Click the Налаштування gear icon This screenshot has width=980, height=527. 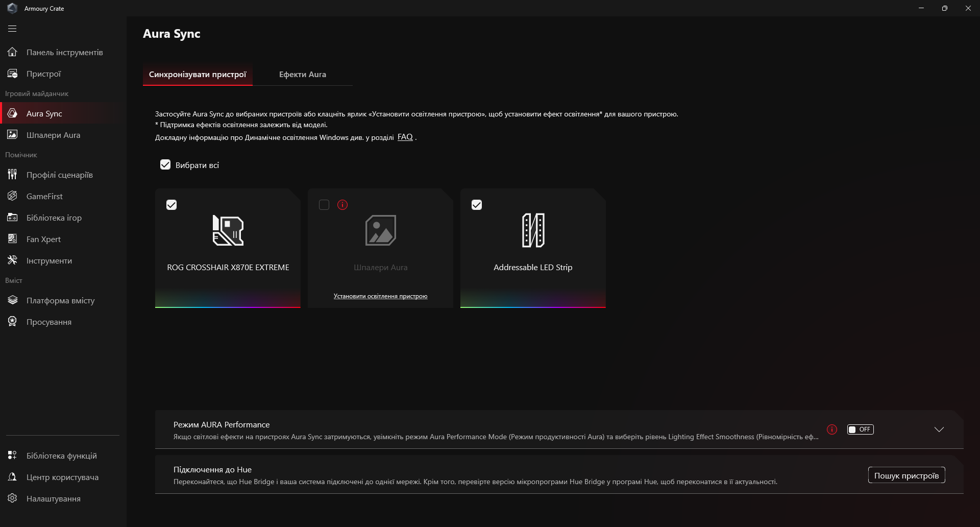(12, 498)
